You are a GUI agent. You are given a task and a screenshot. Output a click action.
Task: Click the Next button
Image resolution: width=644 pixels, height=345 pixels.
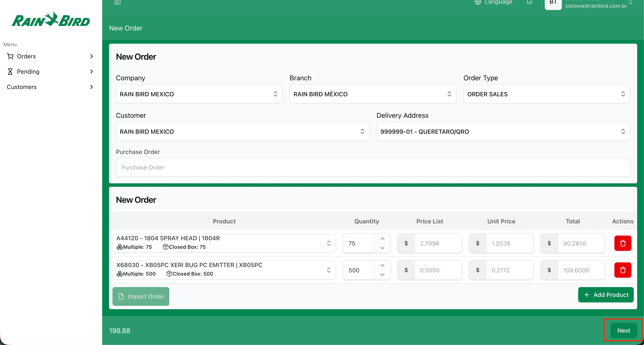click(623, 330)
